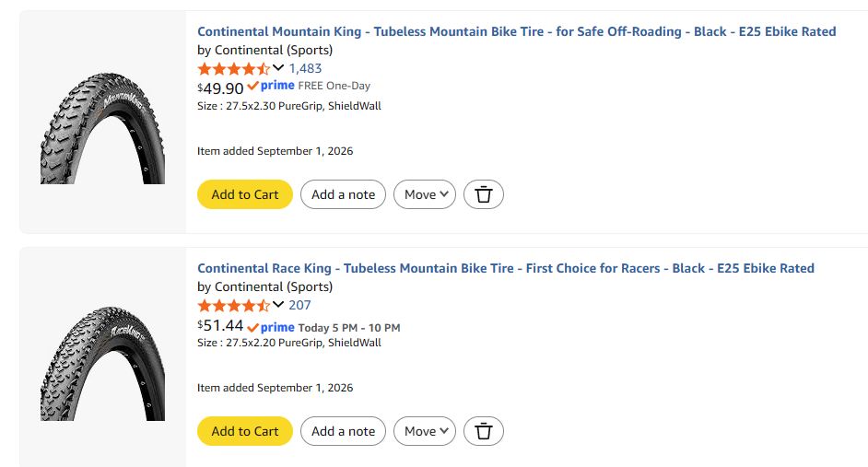Add Mountain King tire to cart

tap(245, 194)
